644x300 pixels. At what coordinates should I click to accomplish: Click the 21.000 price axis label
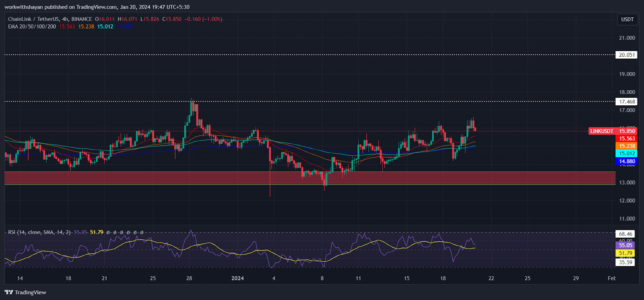[627, 38]
